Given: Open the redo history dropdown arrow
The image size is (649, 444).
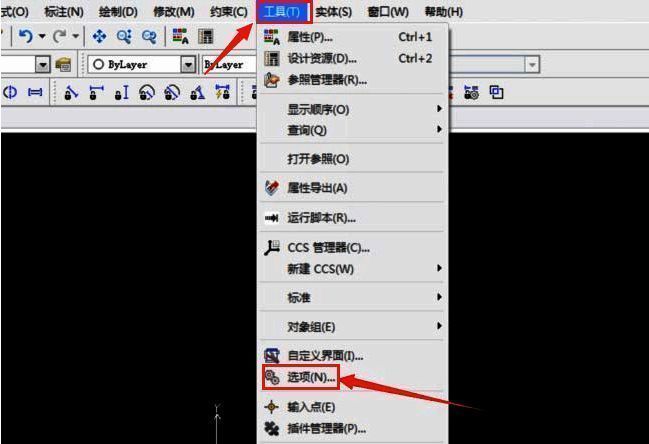Looking at the screenshot, I should click(x=75, y=36).
